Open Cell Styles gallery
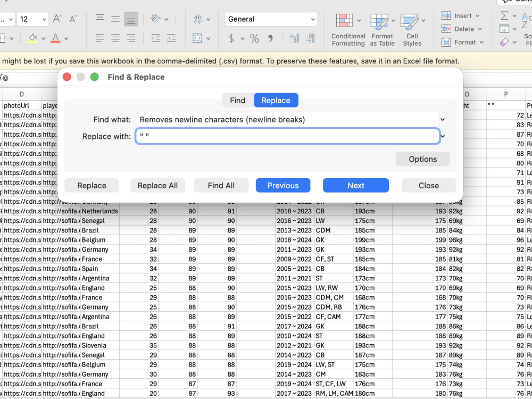This screenshot has height=399, width=532. coord(412,30)
